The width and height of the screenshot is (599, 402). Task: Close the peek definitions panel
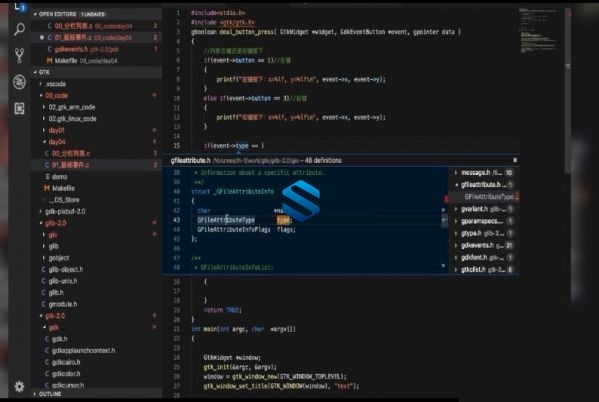point(515,160)
